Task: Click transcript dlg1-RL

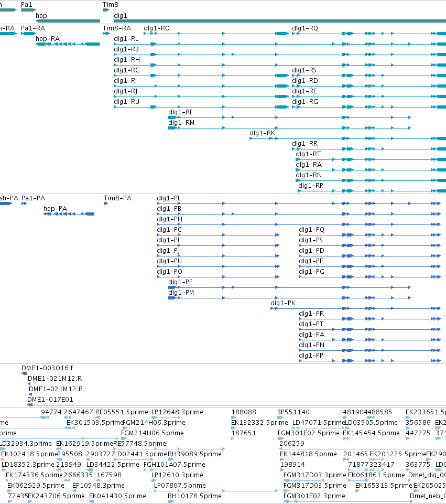Action: click(x=280, y=44)
